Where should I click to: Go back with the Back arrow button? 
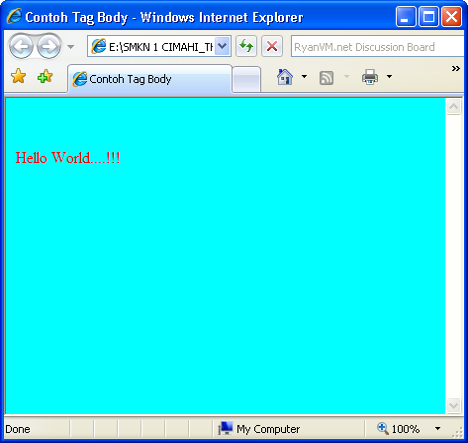pos(21,46)
